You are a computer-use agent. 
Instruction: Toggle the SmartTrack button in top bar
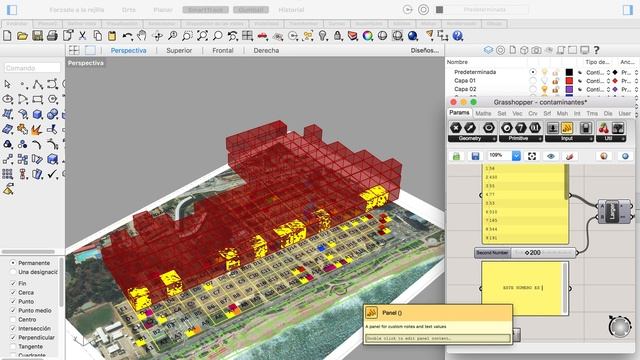pyautogui.click(x=206, y=9)
